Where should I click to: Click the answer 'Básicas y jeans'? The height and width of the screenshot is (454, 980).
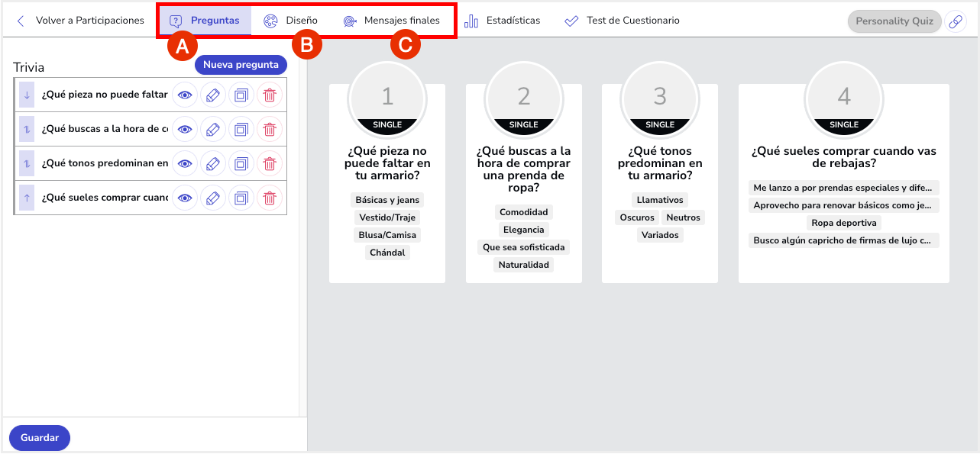[x=387, y=200]
